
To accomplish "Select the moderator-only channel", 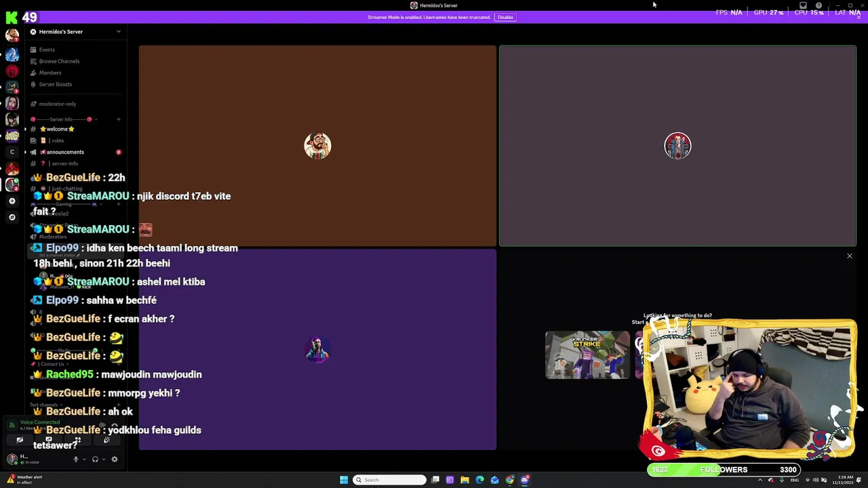I will 58,104.
